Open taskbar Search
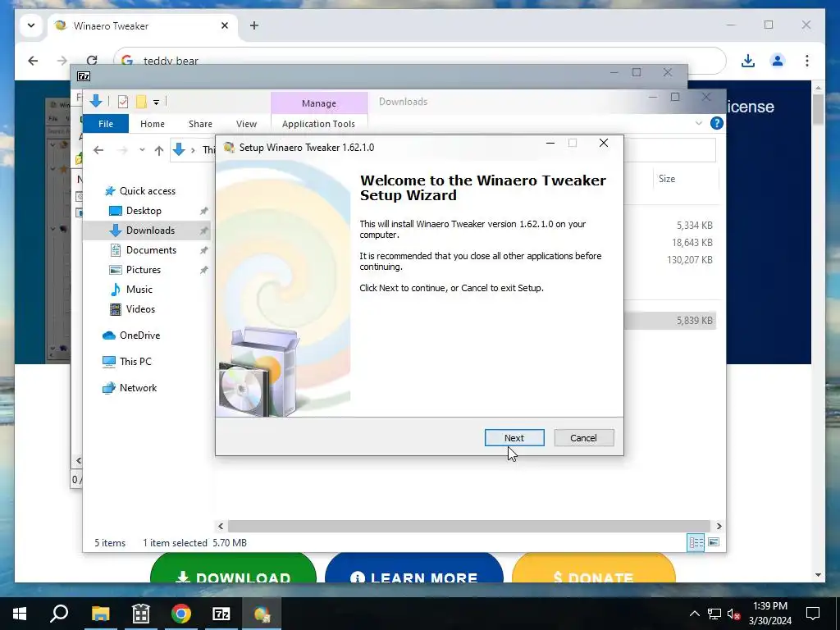Viewport: 840px width, 630px height. tap(59, 614)
